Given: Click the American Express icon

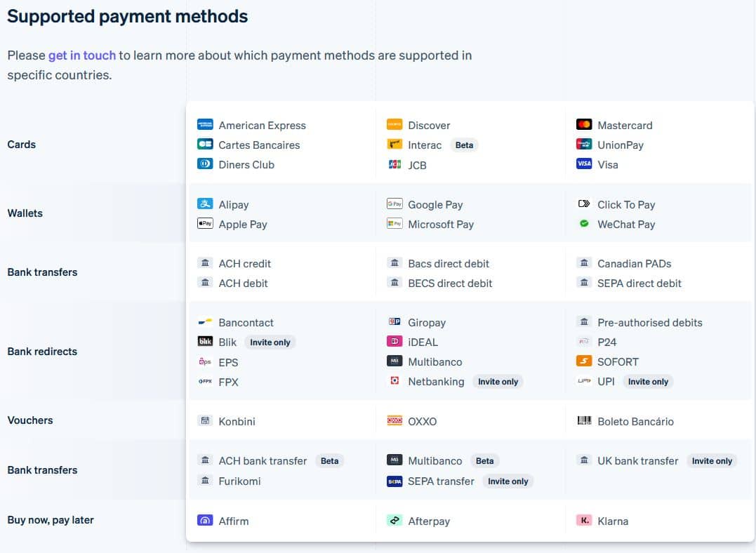Looking at the screenshot, I should 205,124.
